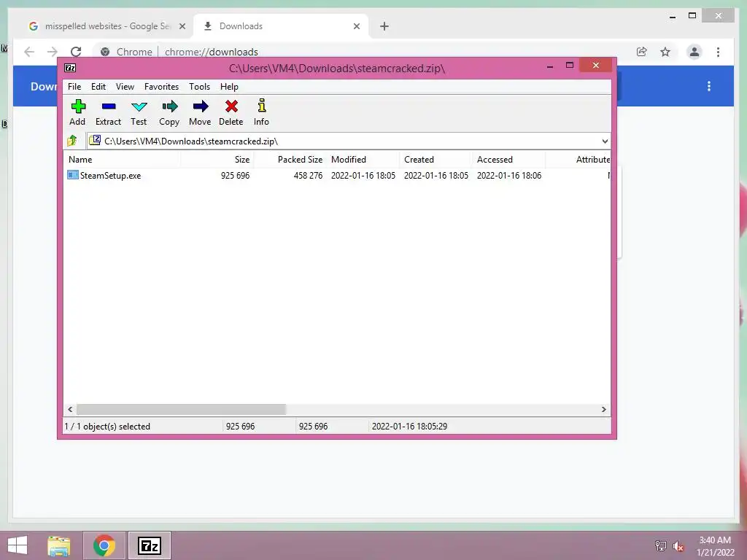The width and height of the screenshot is (747, 560).
Task: Open Downloads page three-dot menu
Action: (x=709, y=86)
